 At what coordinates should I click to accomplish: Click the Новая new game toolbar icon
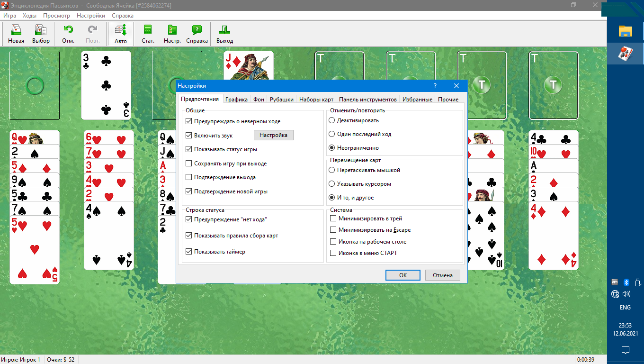coord(16,34)
